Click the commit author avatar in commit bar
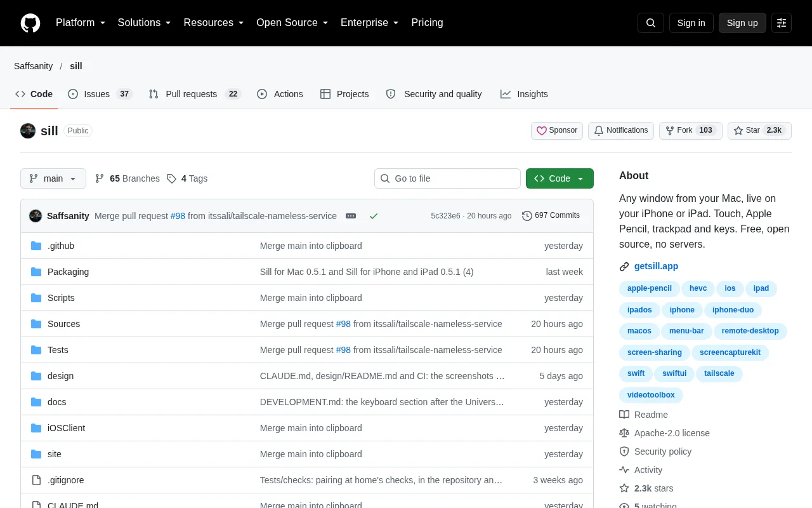Viewport: 812px width, 508px height. [x=36, y=216]
